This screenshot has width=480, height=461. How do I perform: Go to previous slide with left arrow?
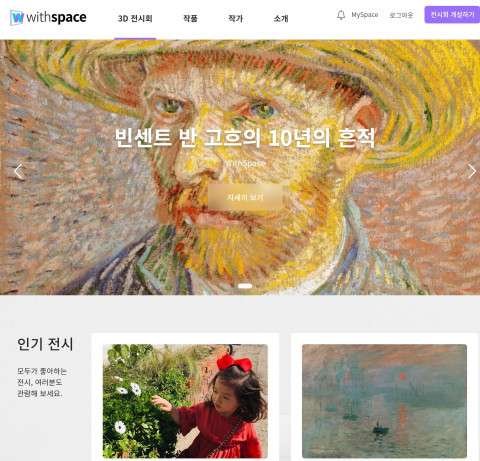19,172
